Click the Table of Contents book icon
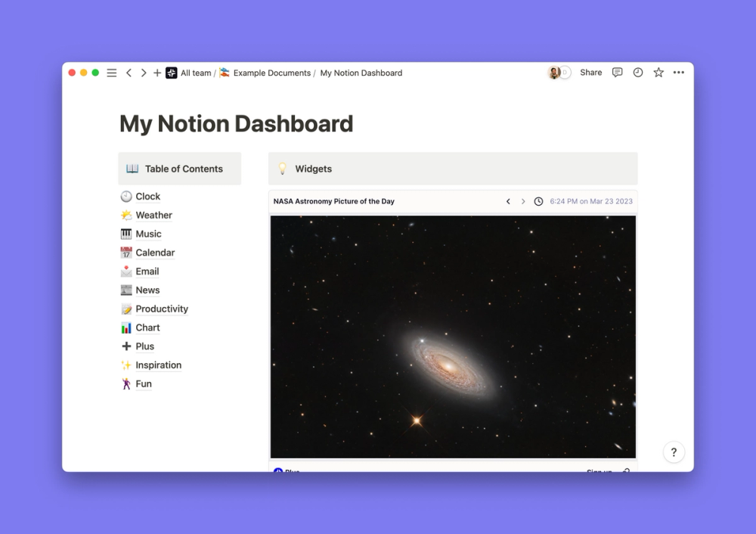The image size is (756, 534). click(x=132, y=169)
